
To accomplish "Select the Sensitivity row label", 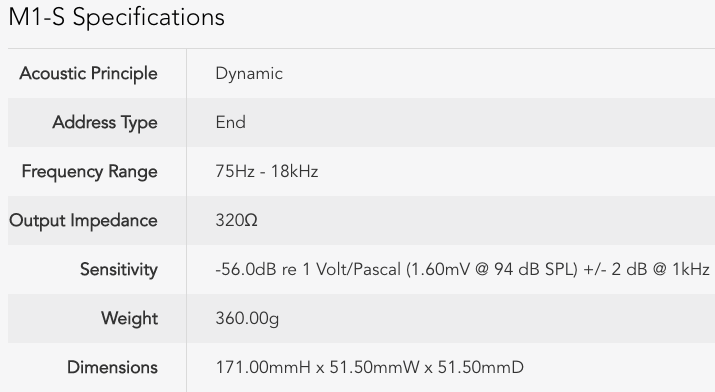I will point(119,269).
